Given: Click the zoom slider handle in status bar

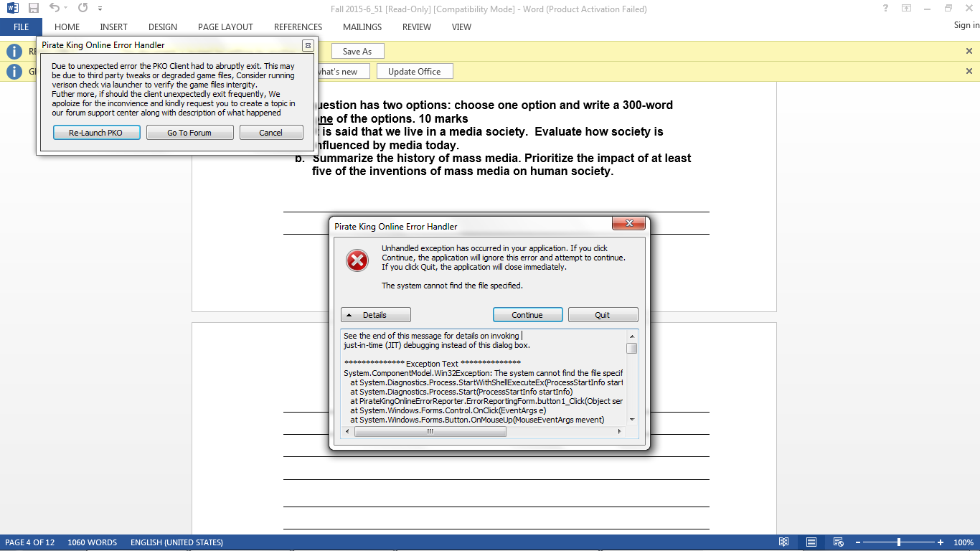Looking at the screenshot, I should point(899,542).
